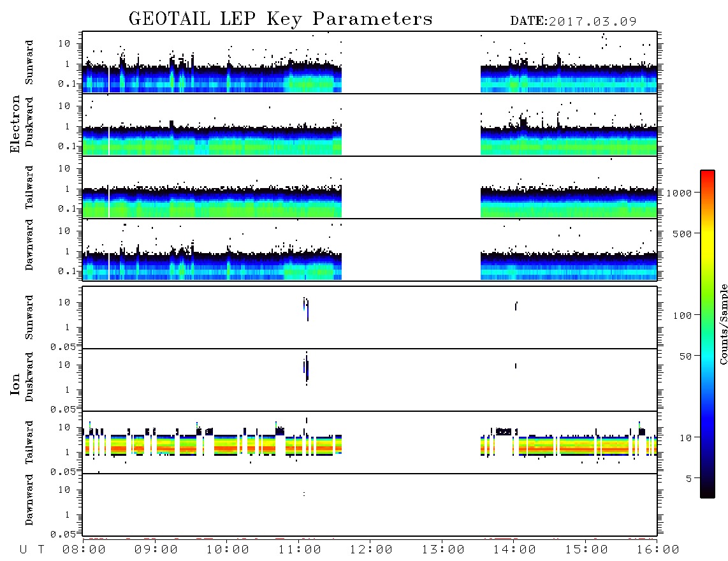Select the Electron "Tailward" panel label

tap(29, 187)
